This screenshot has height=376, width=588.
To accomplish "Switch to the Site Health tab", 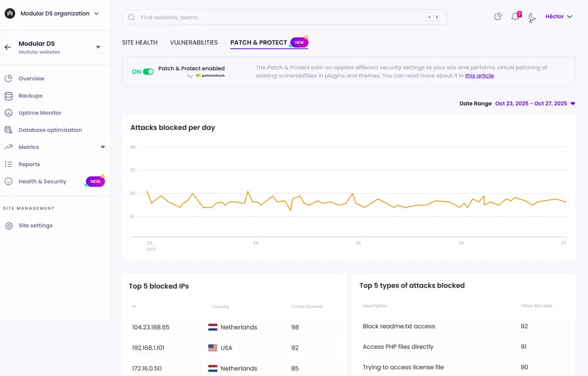I will (140, 43).
